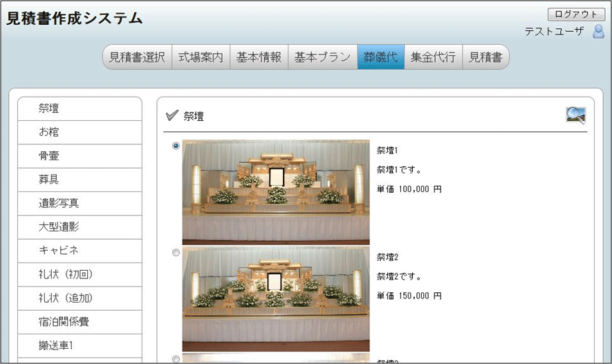
Task: Open 大型遺影 sidebar item
Action: [x=80, y=227]
